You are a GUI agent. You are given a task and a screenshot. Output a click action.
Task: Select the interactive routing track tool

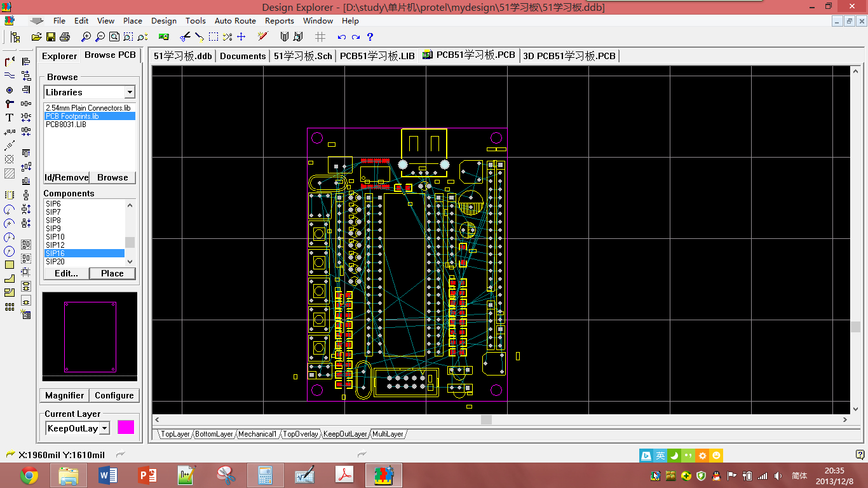point(10,62)
